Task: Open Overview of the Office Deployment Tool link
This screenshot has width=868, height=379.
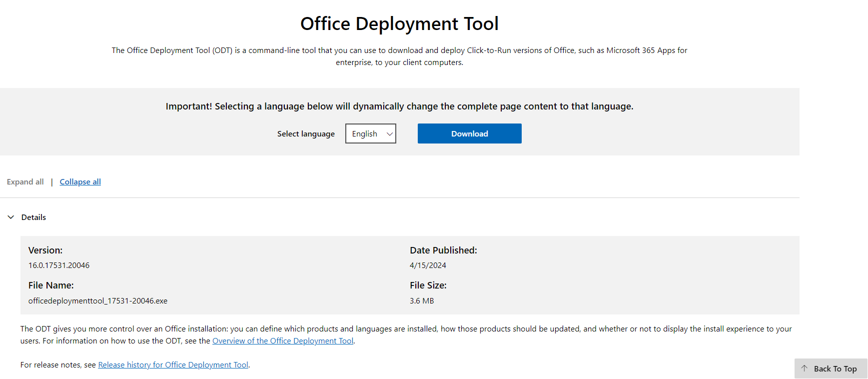Action: tap(283, 341)
